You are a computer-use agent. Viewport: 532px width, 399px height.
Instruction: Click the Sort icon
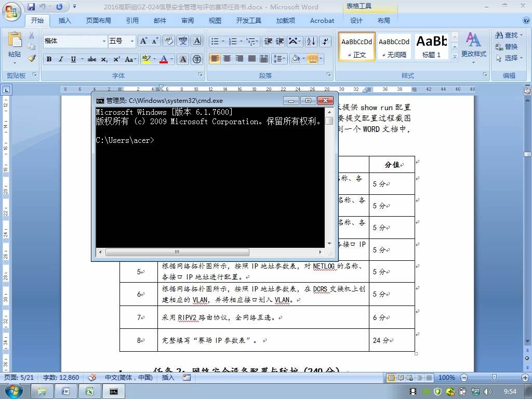[311, 42]
